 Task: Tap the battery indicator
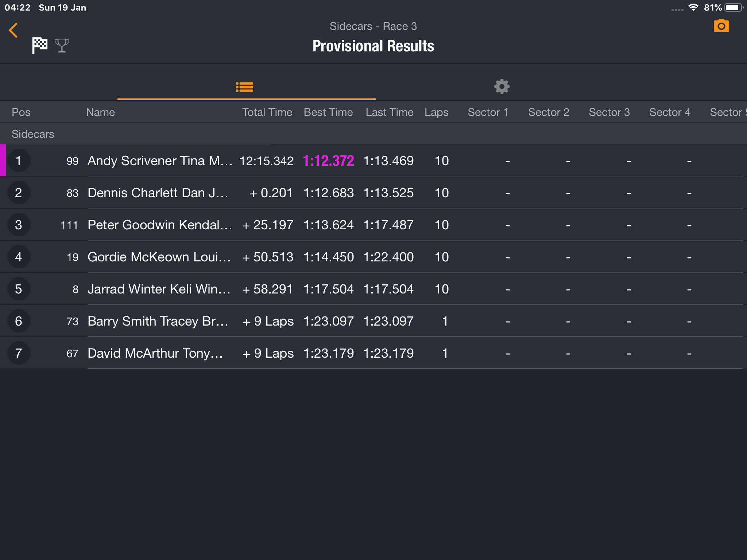point(734,7)
